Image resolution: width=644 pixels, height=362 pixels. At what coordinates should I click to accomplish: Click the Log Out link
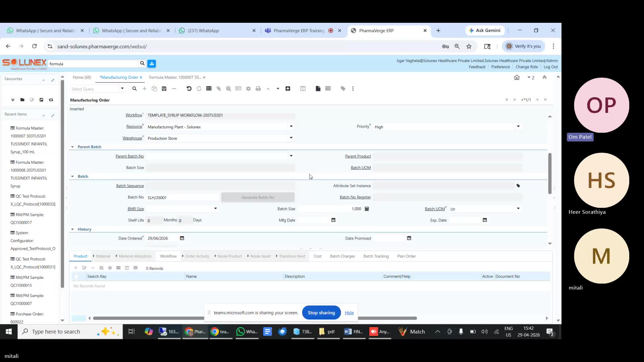(x=550, y=67)
